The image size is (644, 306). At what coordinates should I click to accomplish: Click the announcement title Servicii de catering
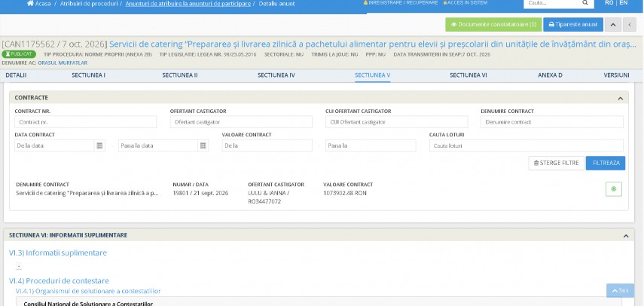point(373,44)
